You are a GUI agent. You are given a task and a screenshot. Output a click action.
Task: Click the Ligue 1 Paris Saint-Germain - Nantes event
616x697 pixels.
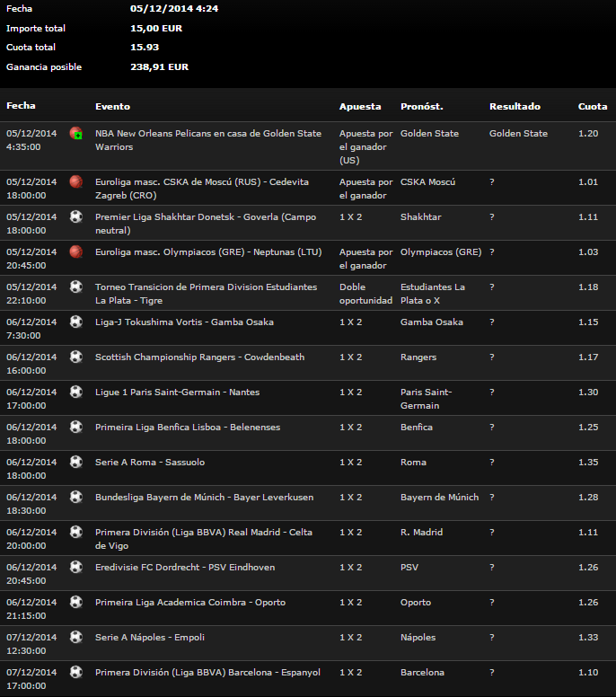point(177,392)
